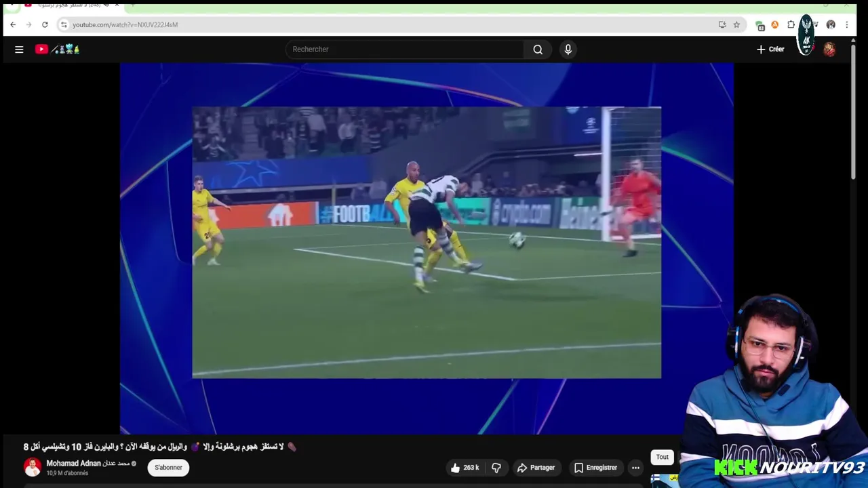Screen dimensions: 868x488
Task: Click the video player to pause
Action: coord(427,248)
